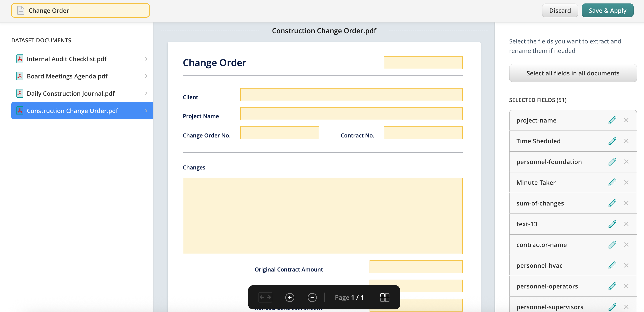The image size is (644, 312).
Task: Select the large Changes field box
Action: (322, 216)
